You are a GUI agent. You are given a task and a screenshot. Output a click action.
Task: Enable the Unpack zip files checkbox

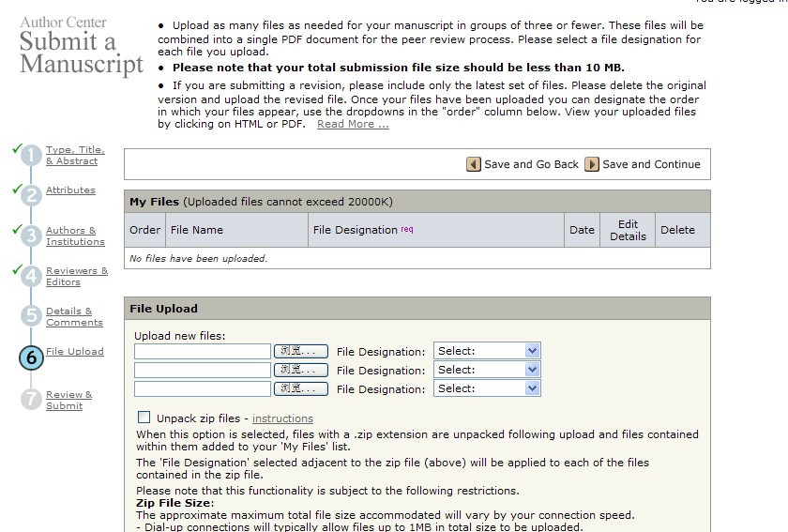tap(144, 418)
